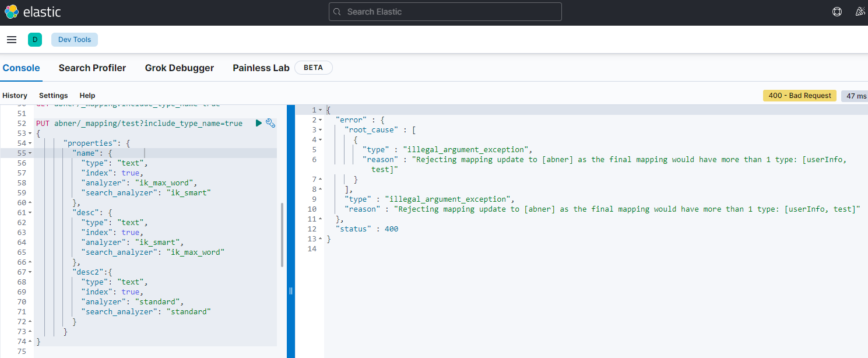Click the fold marker at editor line 74
The image size is (868, 358).
[30, 342]
